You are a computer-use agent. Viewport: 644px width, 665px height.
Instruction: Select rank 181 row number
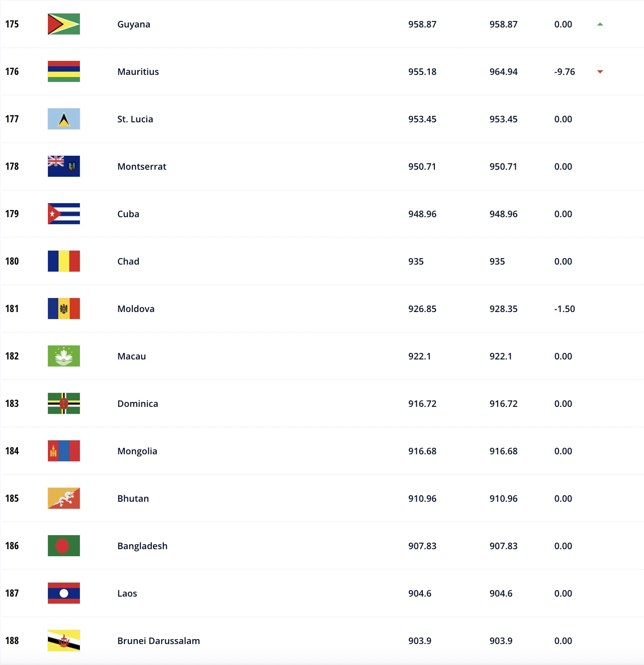[12, 309]
